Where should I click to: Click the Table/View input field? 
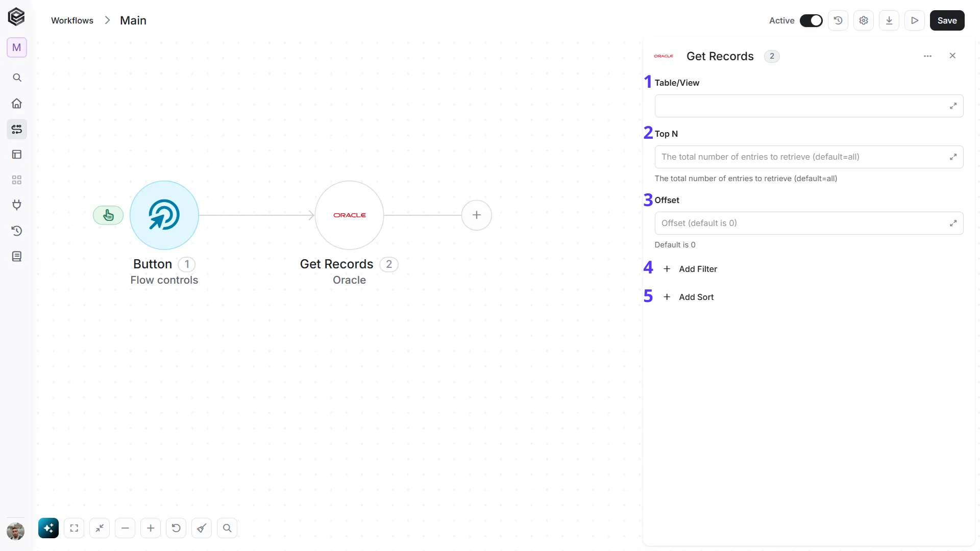click(808, 106)
